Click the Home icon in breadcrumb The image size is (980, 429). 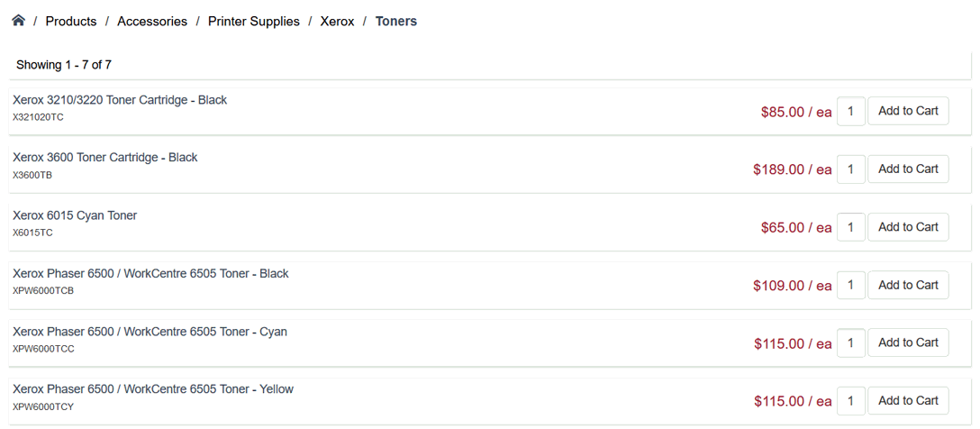18,21
